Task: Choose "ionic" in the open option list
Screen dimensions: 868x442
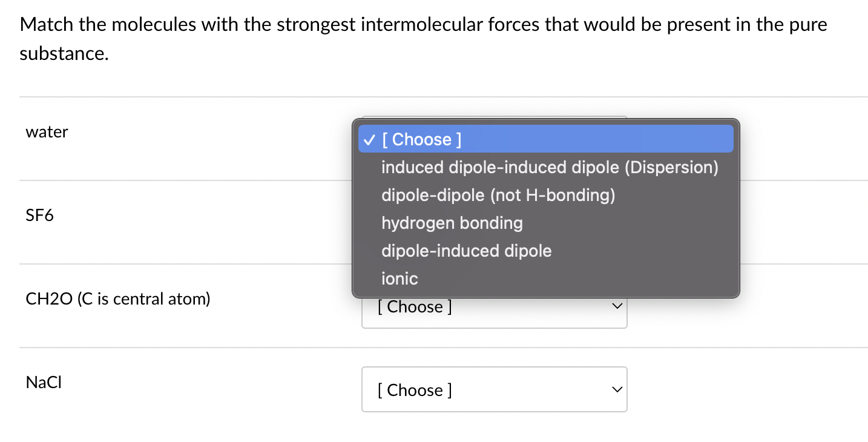Action: [399, 279]
